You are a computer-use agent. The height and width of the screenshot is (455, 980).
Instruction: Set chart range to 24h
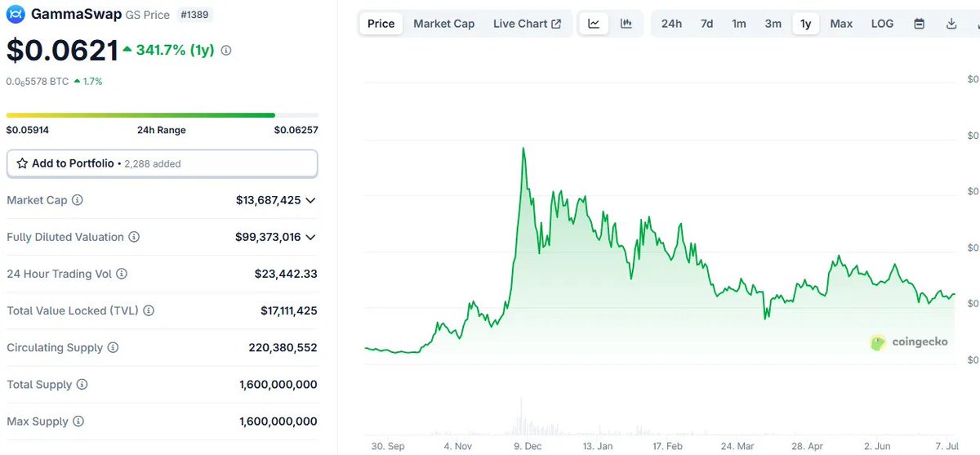pyautogui.click(x=672, y=24)
